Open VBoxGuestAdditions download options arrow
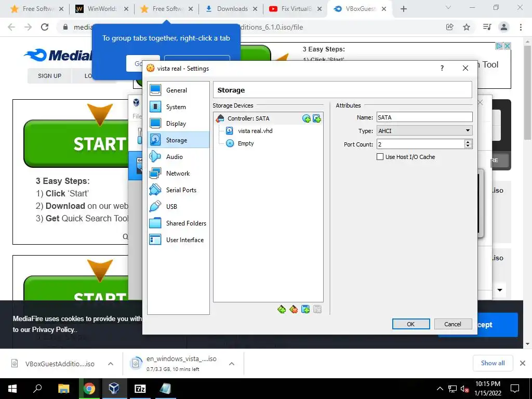Screen dimensions: 532x399 pos(111,364)
